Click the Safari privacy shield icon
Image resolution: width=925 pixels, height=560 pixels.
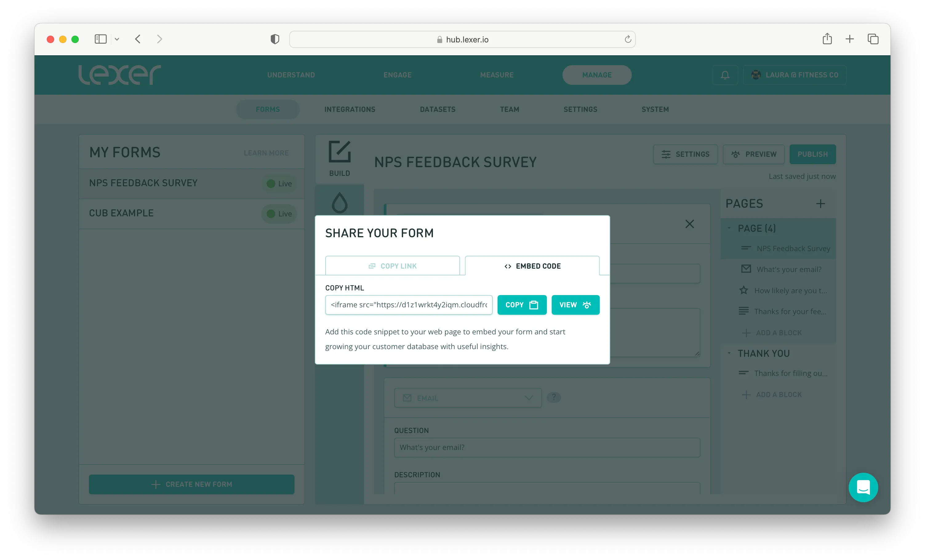click(275, 39)
